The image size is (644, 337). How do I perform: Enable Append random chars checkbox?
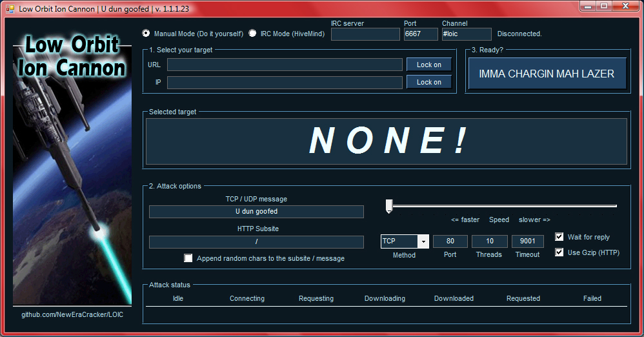click(188, 258)
